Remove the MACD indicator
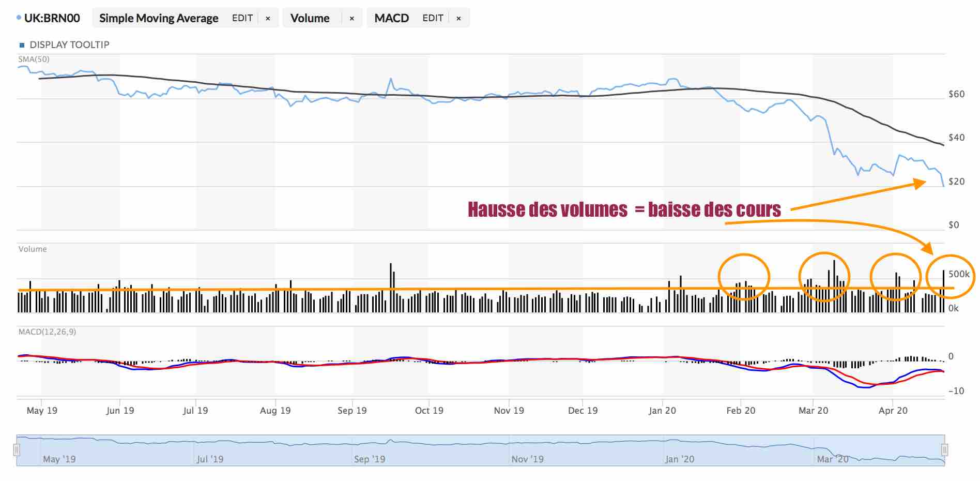Image resolution: width=980 pixels, height=481 pixels. [x=458, y=19]
